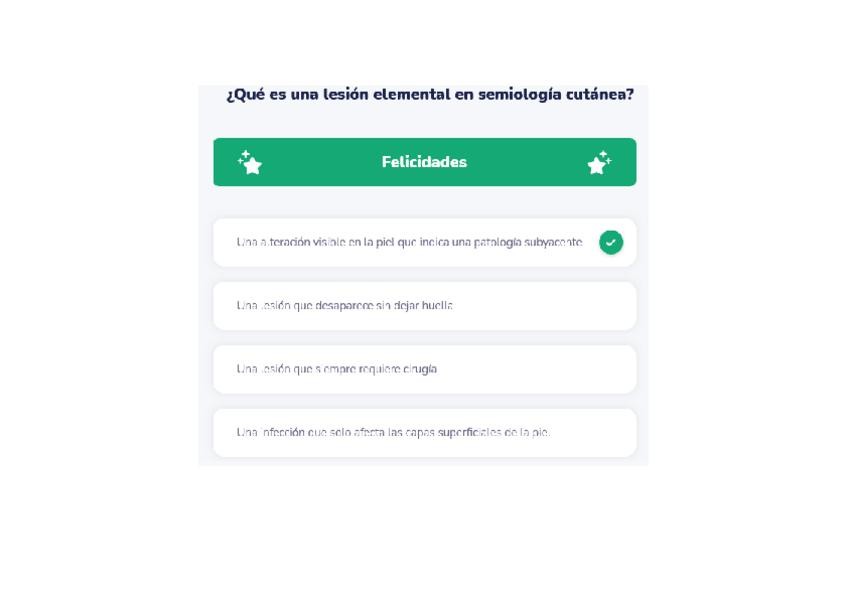Image resolution: width=848 pixels, height=599 pixels.
Task: Select answer 'Una alteración visible en la piel'
Action: (408, 242)
